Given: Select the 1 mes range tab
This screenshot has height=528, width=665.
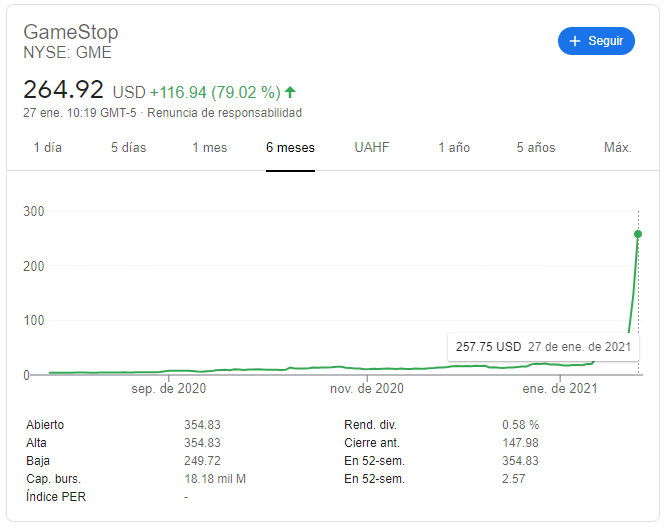Looking at the screenshot, I should [210, 148].
